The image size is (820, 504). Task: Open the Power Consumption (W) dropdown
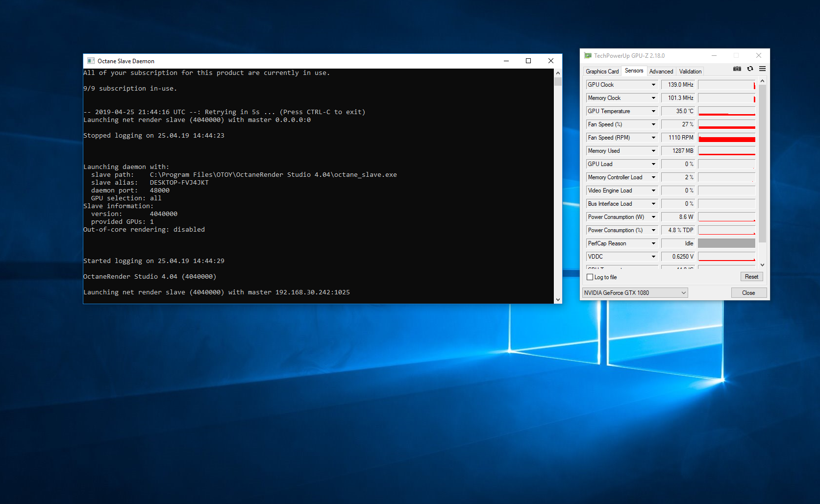pyautogui.click(x=653, y=217)
